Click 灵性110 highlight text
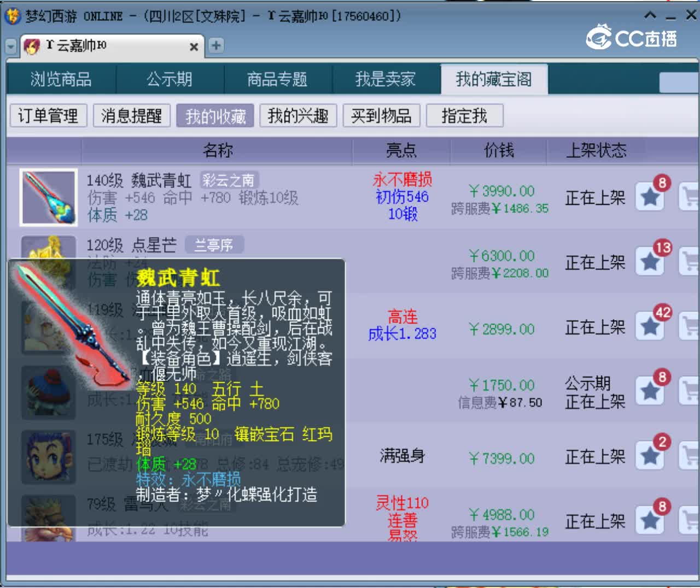 coord(402,503)
